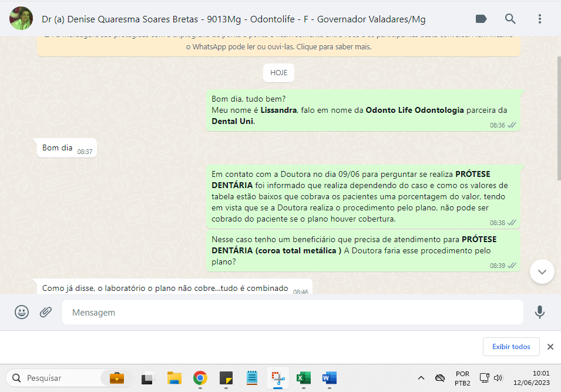Click the label tag icon in chat header
Image resolution: width=561 pixels, height=392 pixels.
point(481,19)
